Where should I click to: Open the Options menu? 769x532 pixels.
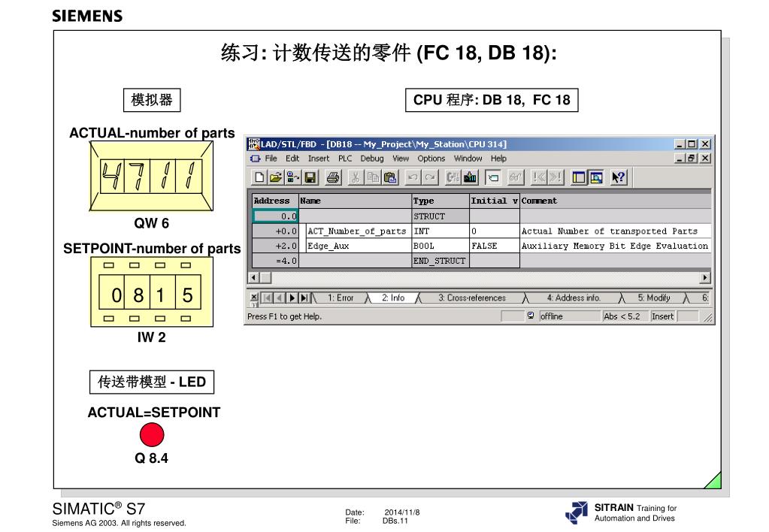431,159
